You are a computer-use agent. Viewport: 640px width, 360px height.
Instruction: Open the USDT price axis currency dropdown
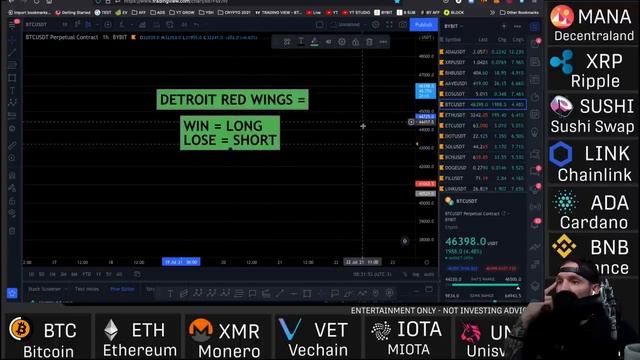pyautogui.click(x=427, y=37)
